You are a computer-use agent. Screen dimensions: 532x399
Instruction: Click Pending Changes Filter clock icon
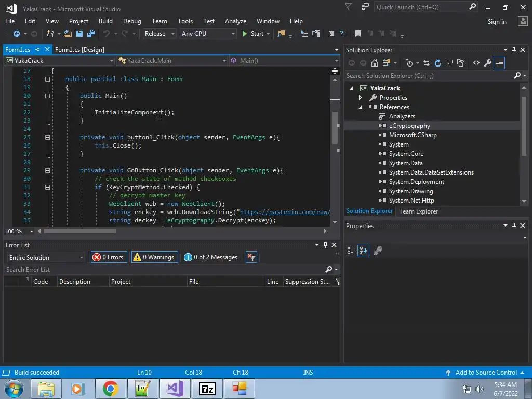pos(409,63)
